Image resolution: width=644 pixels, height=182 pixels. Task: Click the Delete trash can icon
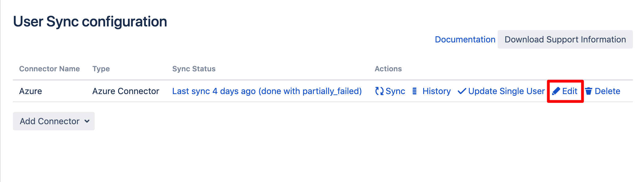pyautogui.click(x=589, y=91)
